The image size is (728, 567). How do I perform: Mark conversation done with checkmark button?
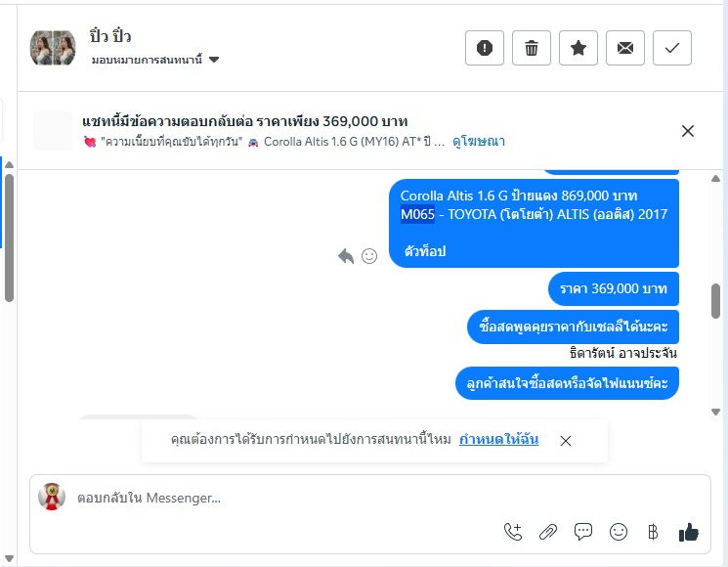672,48
